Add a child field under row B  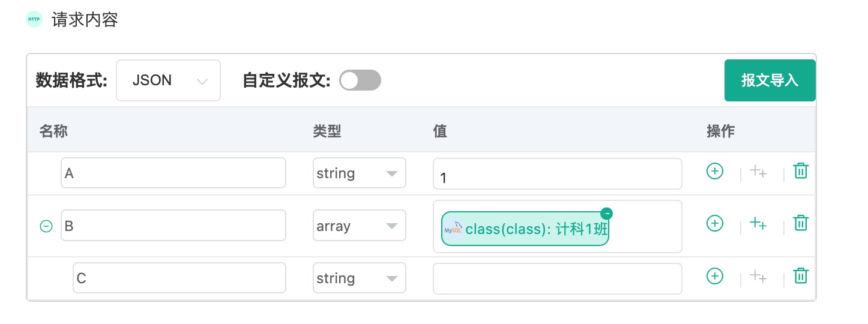tap(758, 224)
